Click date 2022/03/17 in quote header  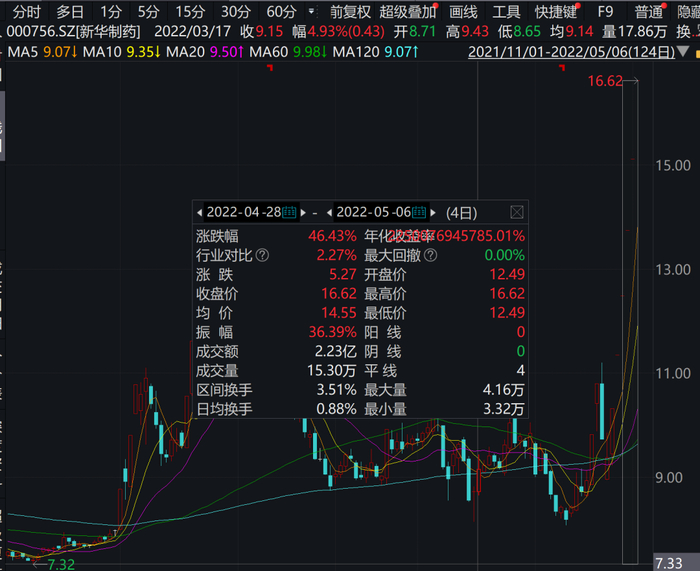[192, 32]
